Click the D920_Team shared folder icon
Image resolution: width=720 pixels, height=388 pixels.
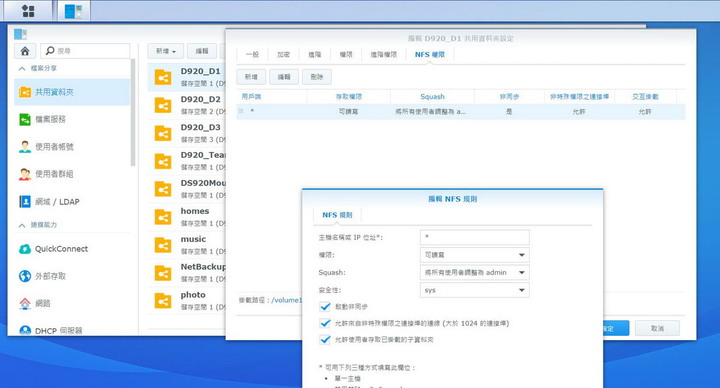point(163,161)
